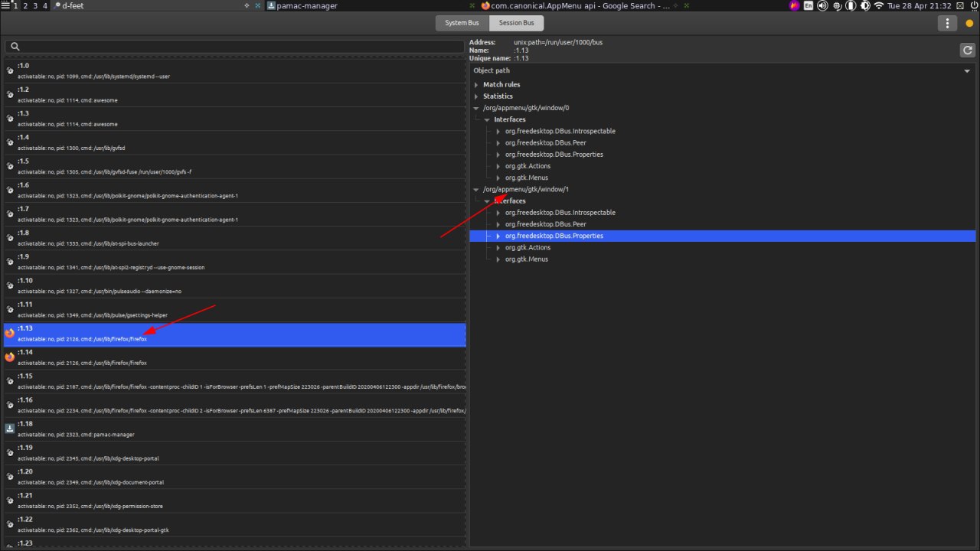Select bus name :1.5 gvfsd-fuse

pyautogui.click(x=234, y=166)
